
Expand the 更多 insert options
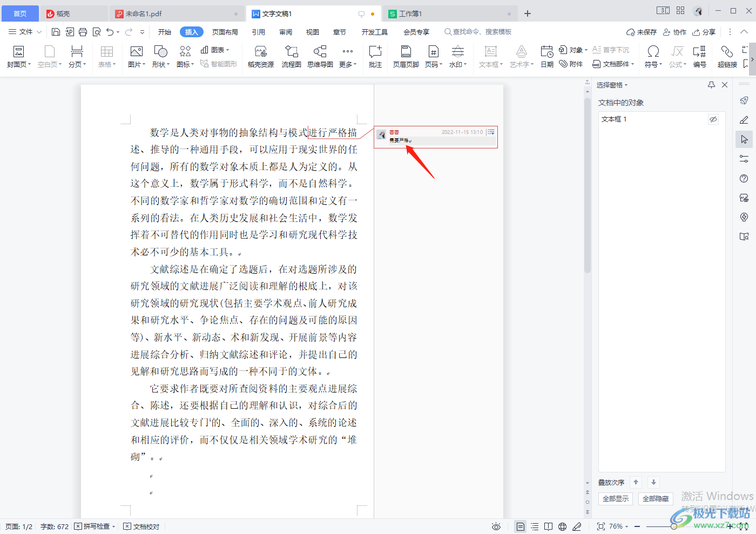pos(348,57)
